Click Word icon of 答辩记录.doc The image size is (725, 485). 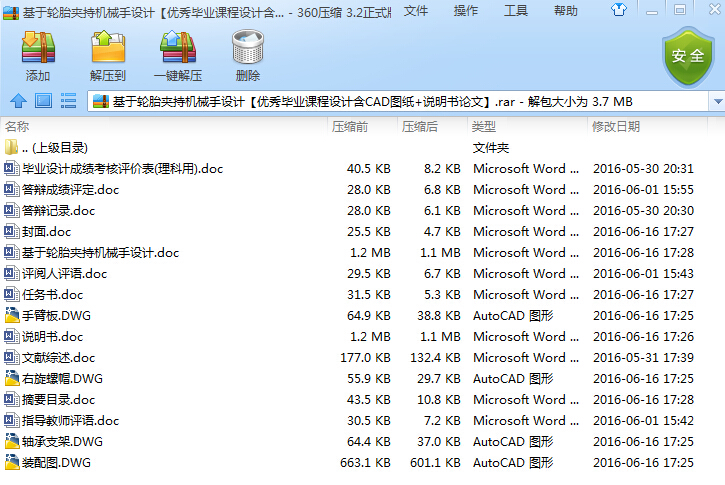[x=11, y=210]
